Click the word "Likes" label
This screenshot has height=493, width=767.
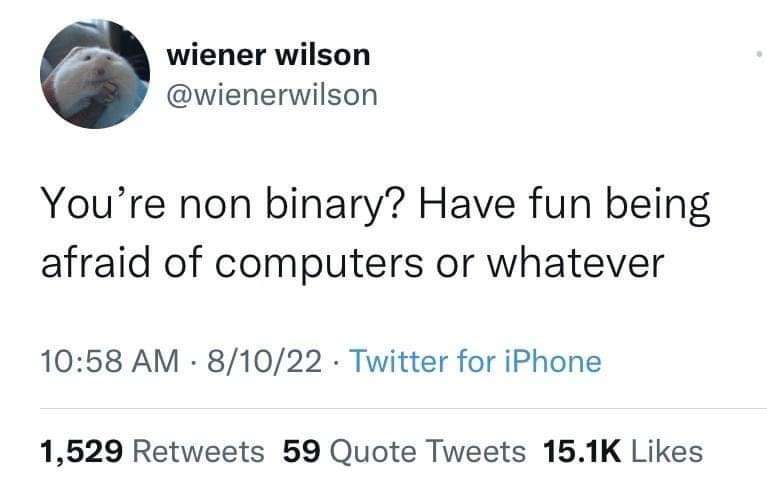tap(667, 451)
